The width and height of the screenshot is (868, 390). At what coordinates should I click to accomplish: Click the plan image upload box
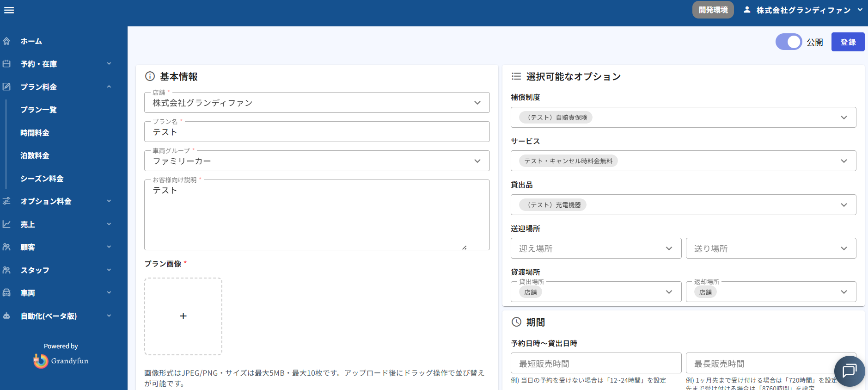pos(183,316)
